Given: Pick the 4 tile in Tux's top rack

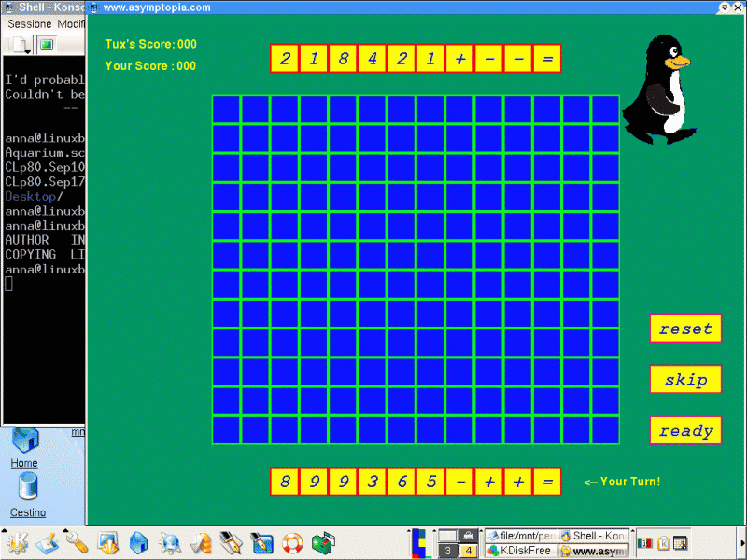Looking at the screenshot, I should pyautogui.click(x=372, y=59).
